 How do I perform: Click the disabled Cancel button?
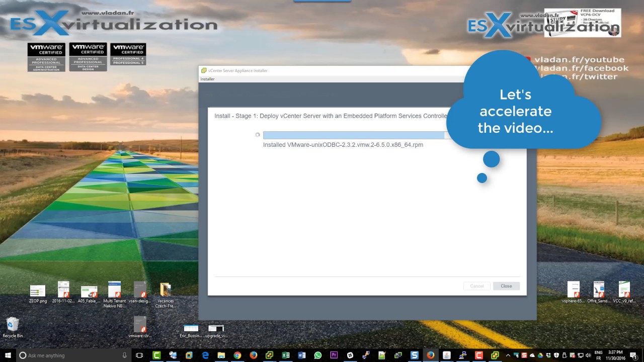tap(477, 286)
